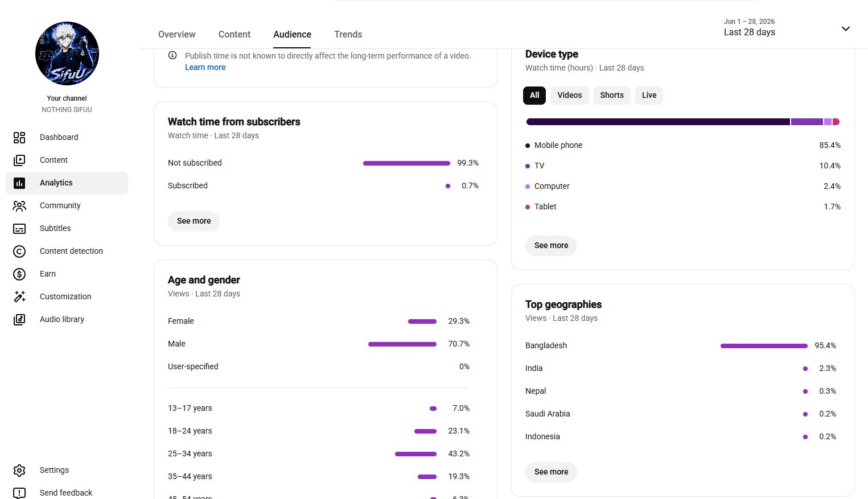Switch to the Content tab

coord(235,34)
